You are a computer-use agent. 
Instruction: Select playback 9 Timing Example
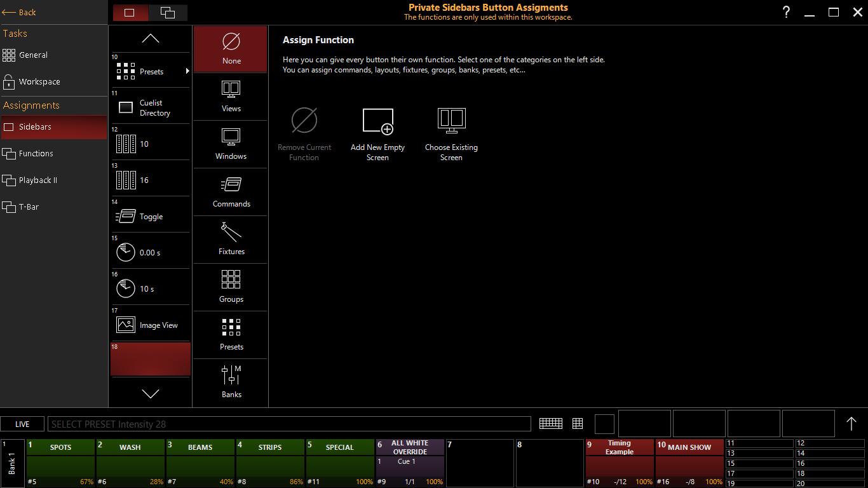pyautogui.click(x=620, y=463)
